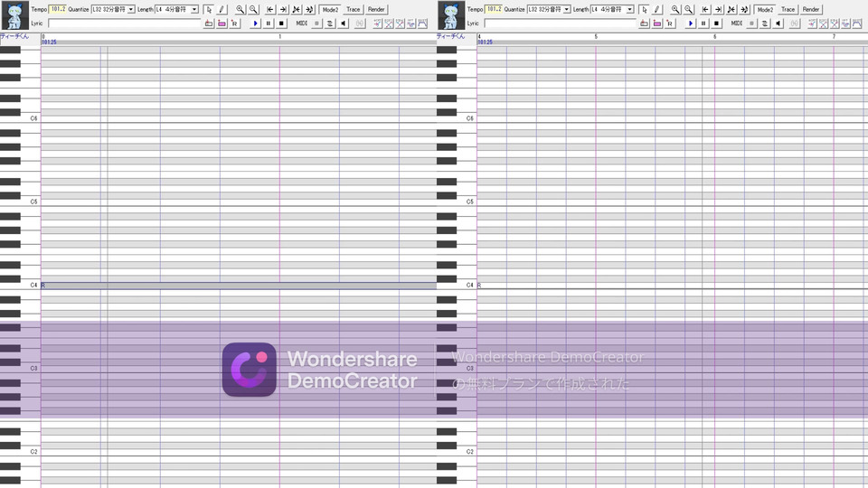The width and height of the screenshot is (868, 488).
Task: Select the pencil draw tool in left window
Action: (222, 9)
